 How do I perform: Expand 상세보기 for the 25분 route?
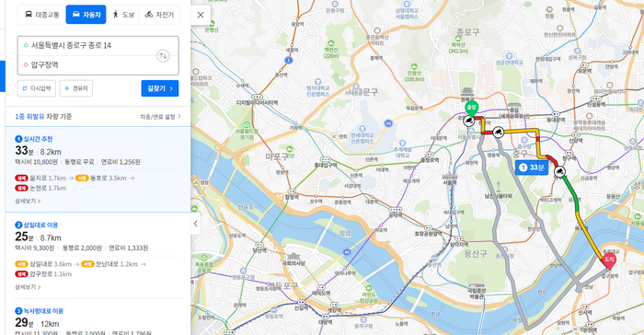[28, 287]
